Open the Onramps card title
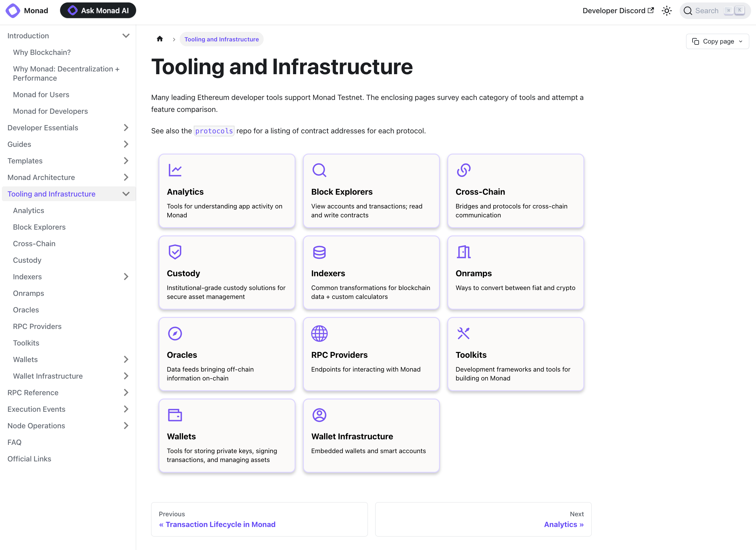756x550 pixels. click(473, 273)
